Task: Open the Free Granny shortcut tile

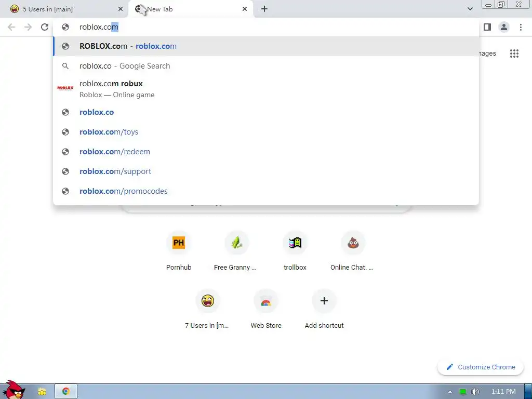Action: (236, 251)
